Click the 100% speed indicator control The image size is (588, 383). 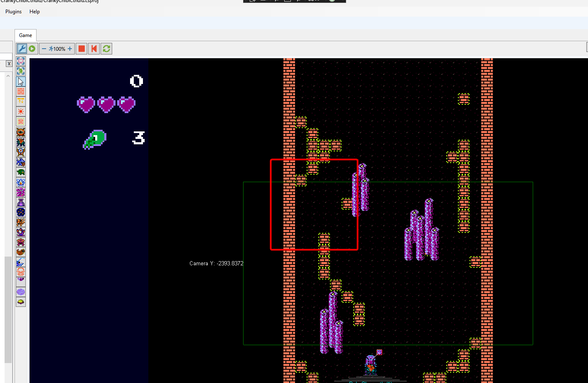tap(58, 48)
